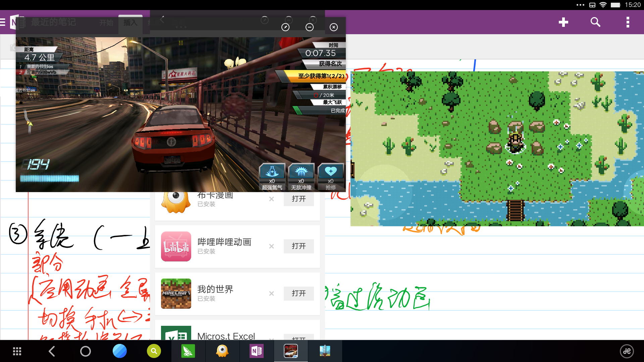Switch to OneNote from the taskbar

pos(257,351)
